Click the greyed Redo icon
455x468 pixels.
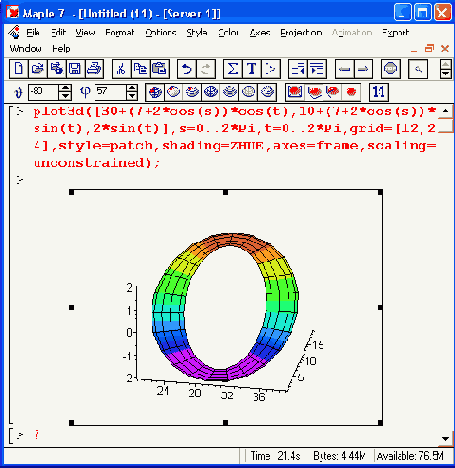pos(206,69)
